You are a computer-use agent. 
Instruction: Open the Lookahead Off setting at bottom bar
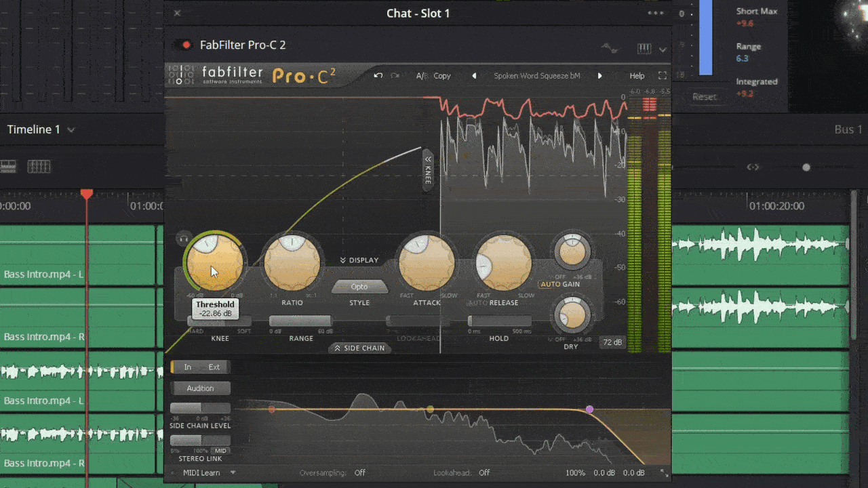coord(484,472)
